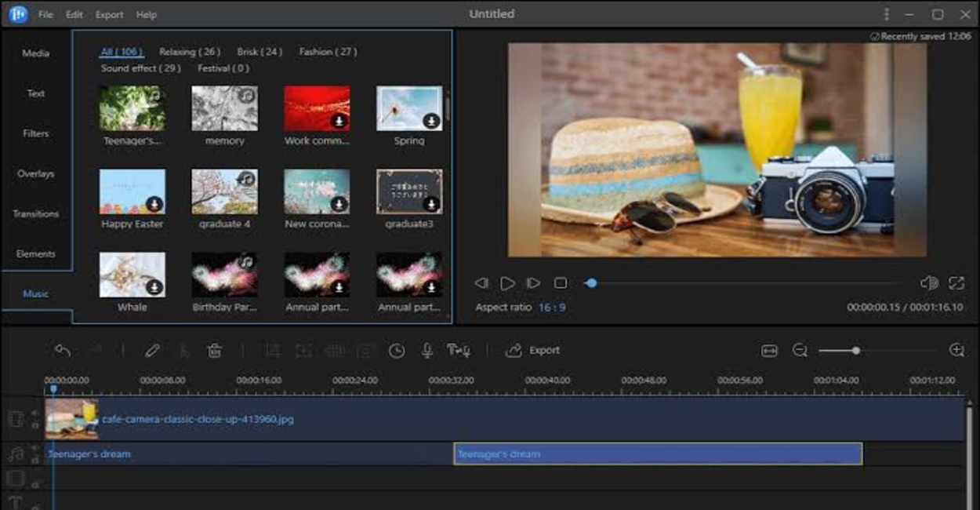Open the Duration clock tool
Image resolution: width=980 pixels, height=510 pixels.
[397, 351]
